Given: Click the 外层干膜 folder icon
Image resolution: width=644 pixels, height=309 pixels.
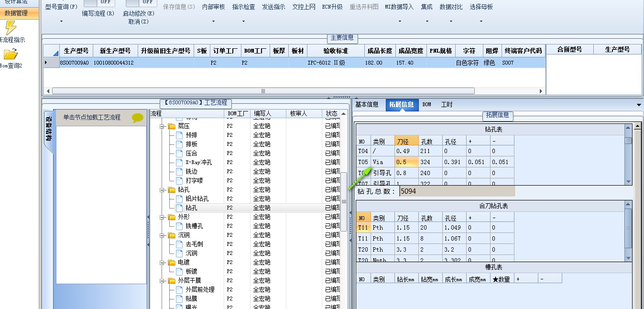Looking at the screenshot, I should point(172,281).
